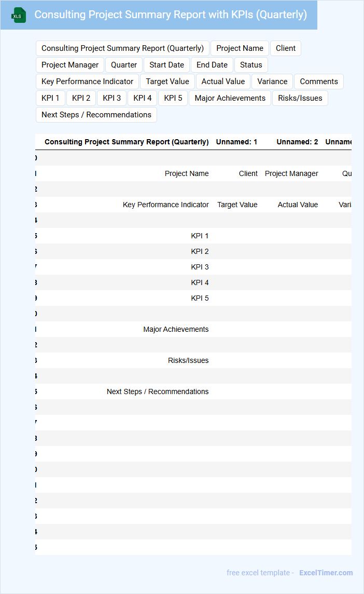This screenshot has width=364, height=594.
Task: Click the Major Achievements tag
Action: pyautogui.click(x=230, y=98)
